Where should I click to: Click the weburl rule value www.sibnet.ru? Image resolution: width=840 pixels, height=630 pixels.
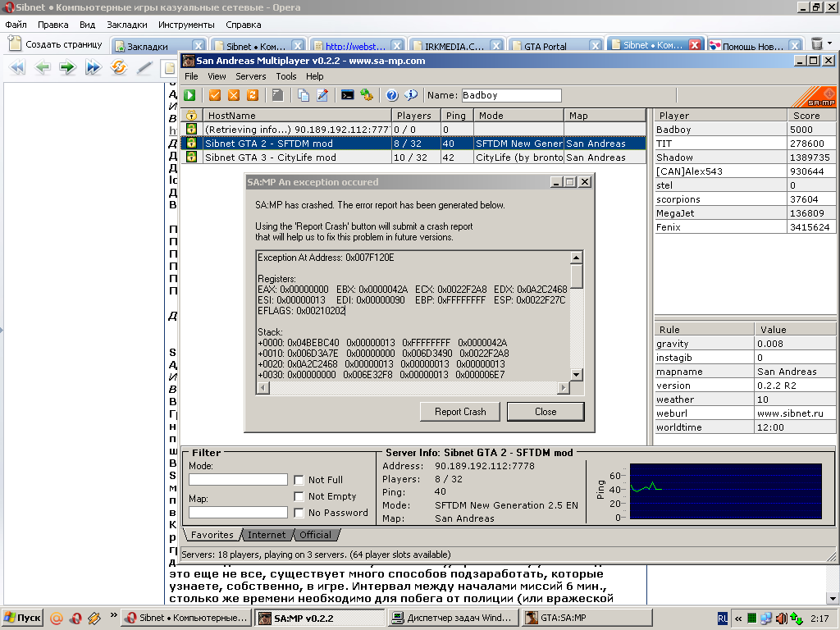click(x=790, y=413)
